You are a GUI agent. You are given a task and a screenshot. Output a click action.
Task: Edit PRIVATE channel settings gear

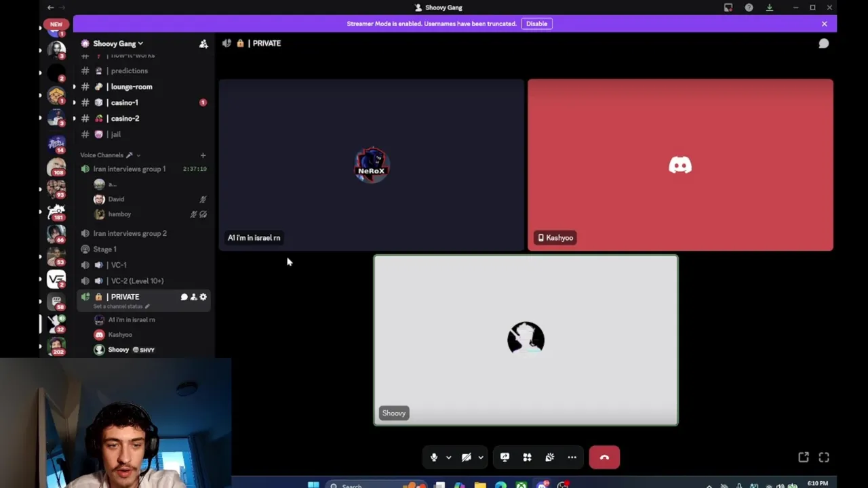pyautogui.click(x=203, y=297)
